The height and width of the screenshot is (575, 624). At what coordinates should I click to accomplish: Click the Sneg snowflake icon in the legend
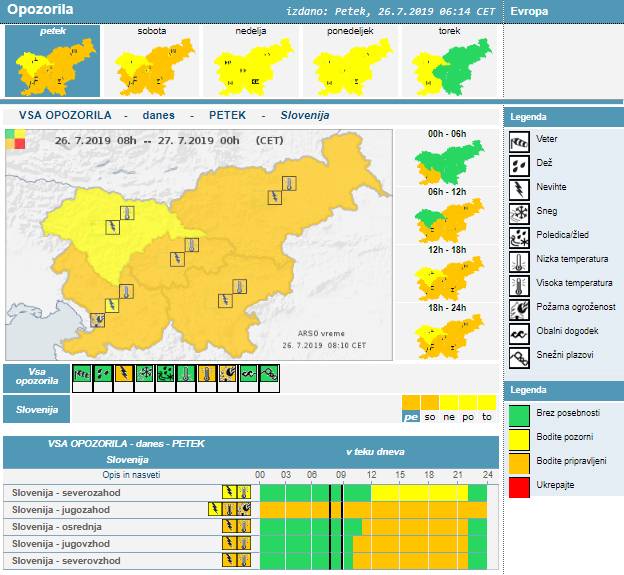coord(520,212)
